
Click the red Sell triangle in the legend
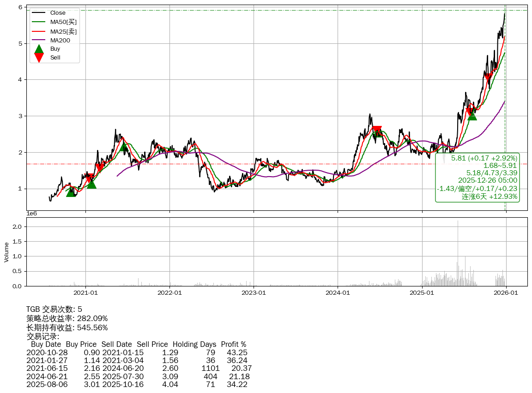[x=39, y=58]
